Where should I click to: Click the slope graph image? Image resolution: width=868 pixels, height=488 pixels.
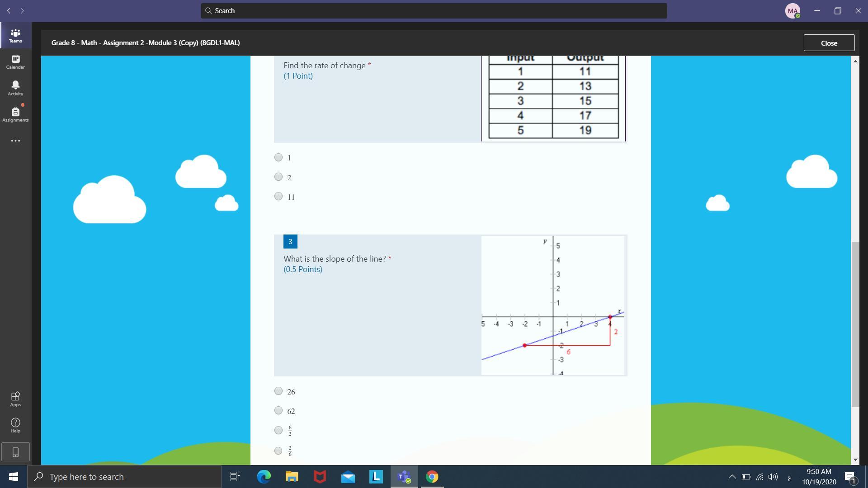coord(553,305)
